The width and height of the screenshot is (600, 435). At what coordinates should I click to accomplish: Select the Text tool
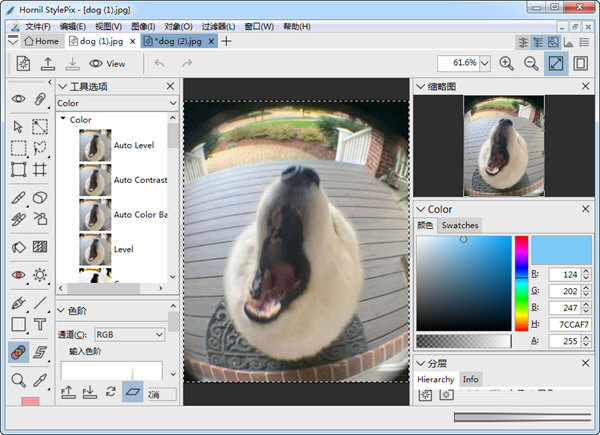pyautogui.click(x=40, y=324)
